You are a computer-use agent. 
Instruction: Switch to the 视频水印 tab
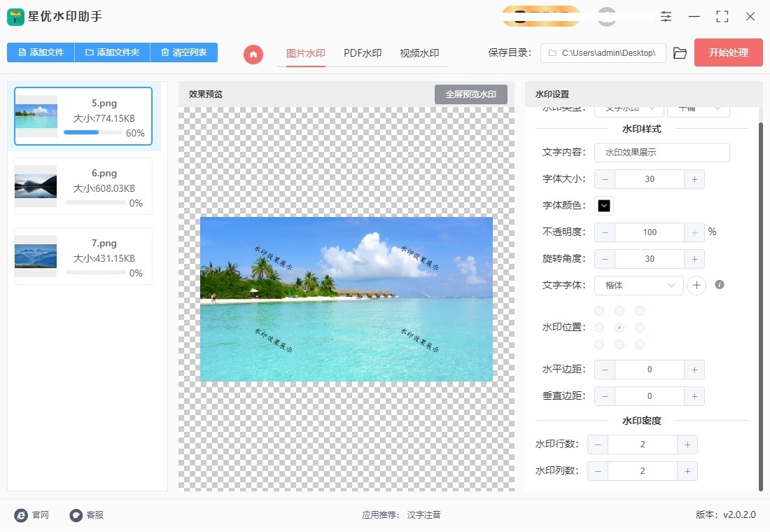point(420,52)
